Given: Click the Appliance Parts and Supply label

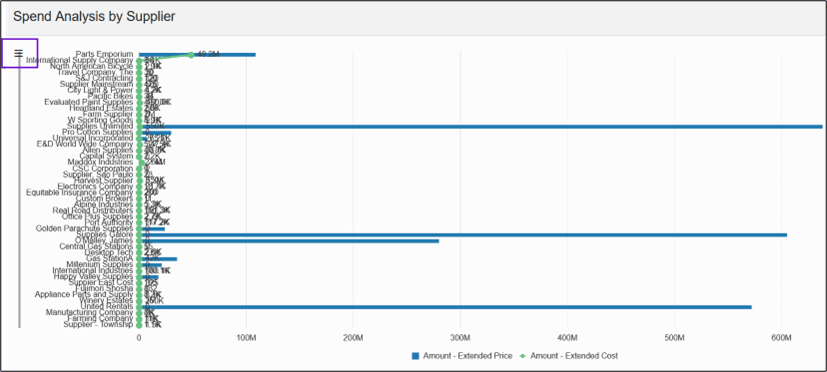Looking at the screenshot, I should coord(84,295).
